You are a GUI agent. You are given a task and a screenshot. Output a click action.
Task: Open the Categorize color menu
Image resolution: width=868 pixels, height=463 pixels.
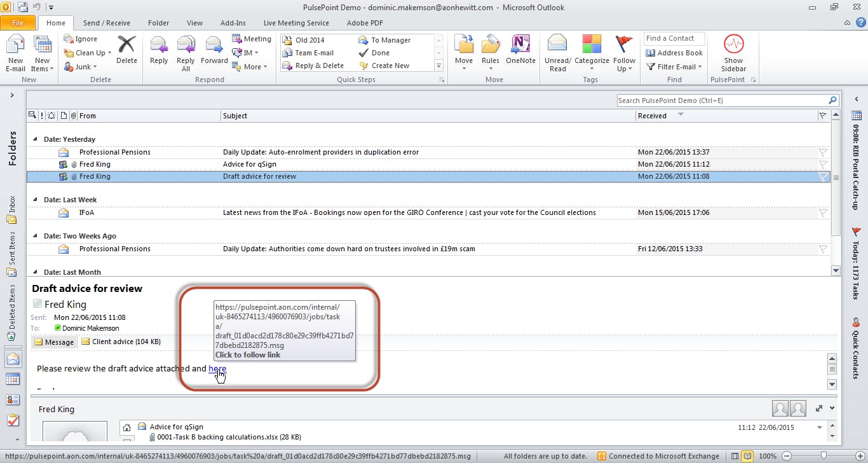(592, 54)
